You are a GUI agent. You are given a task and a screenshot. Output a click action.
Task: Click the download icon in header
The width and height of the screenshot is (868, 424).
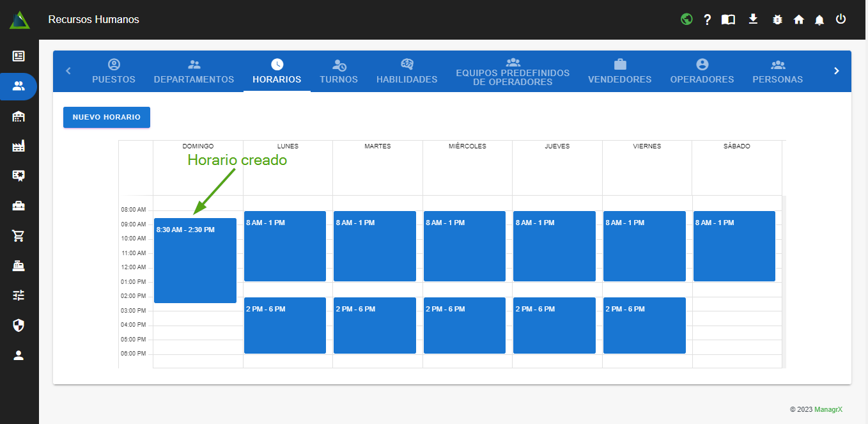coord(753,19)
